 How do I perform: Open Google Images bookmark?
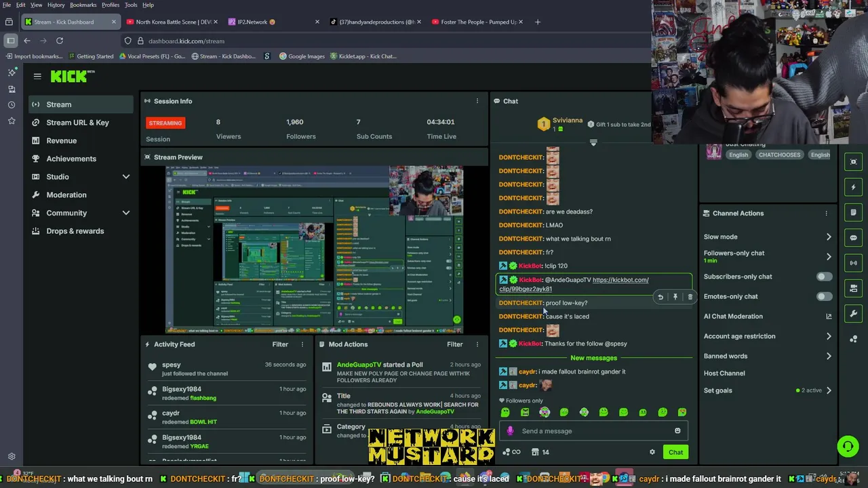click(x=302, y=56)
